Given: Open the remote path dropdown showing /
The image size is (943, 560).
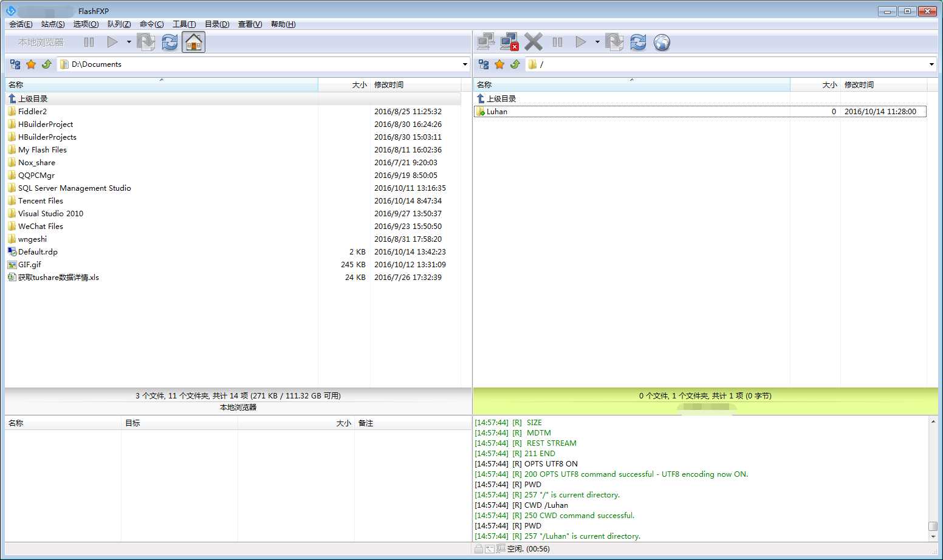Looking at the screenshot, I should click(931, 64).
